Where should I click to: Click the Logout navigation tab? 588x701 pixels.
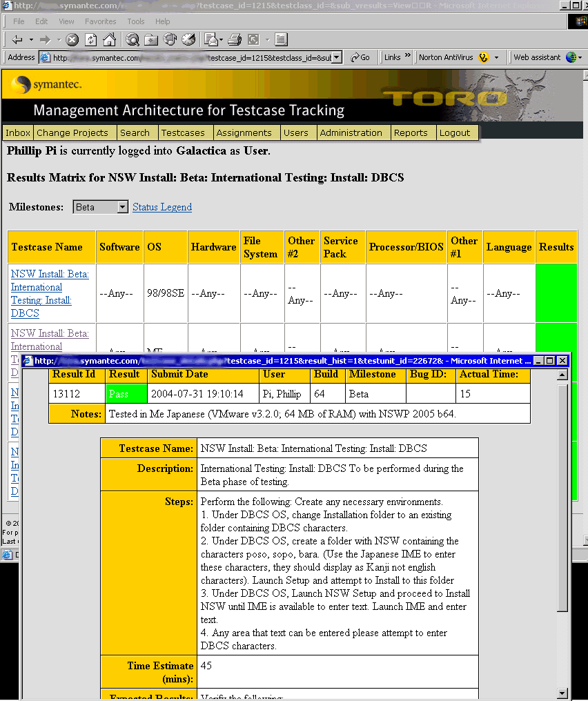[x=455, y=132]
